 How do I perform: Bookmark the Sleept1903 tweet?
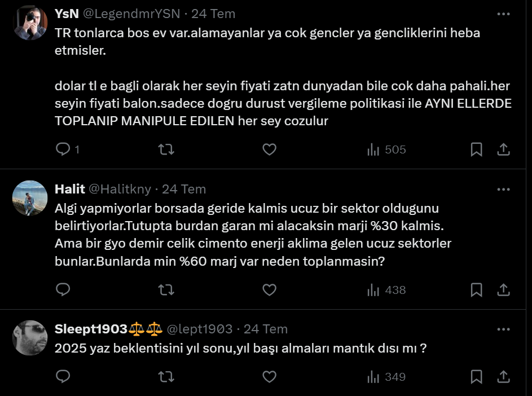click(476, 377)
